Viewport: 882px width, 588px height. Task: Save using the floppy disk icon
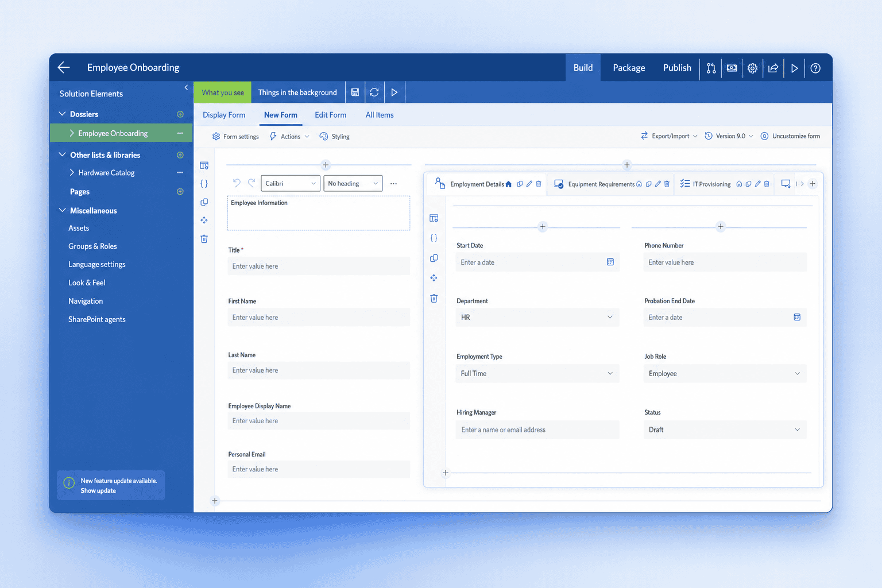tap(355, 92)
